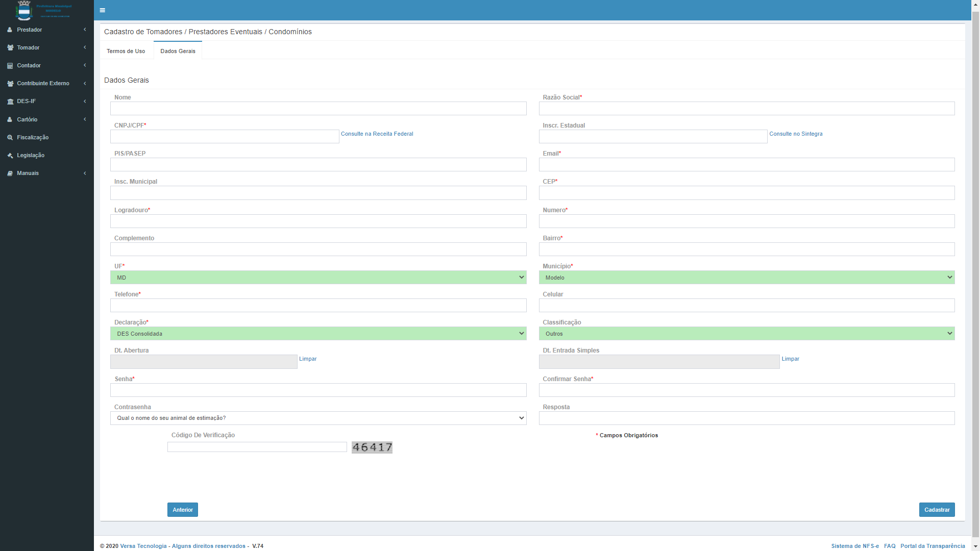Click the DES-IF bank building icon
Screen dimensions: 980x551
coord(10,102)
